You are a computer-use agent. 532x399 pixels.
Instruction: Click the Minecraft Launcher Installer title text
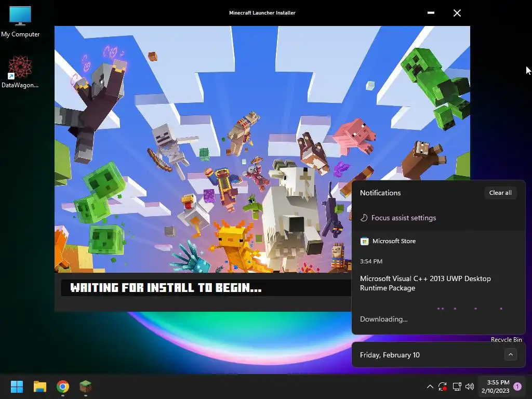(x=262, y=13)
